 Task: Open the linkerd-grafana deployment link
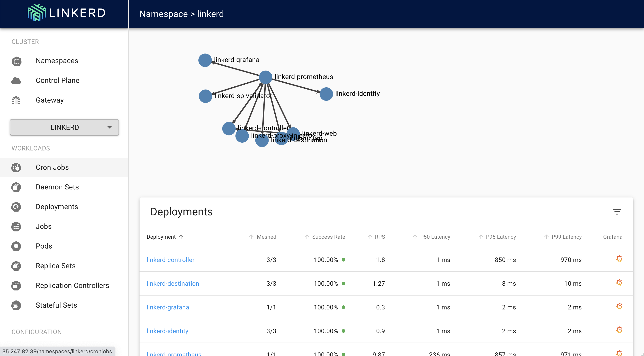coord(168,307)
